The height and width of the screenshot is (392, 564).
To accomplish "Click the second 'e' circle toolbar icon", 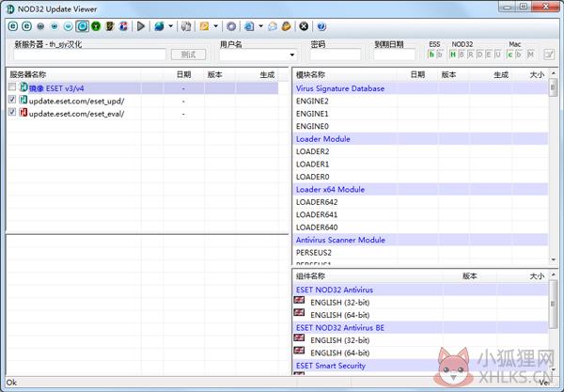I will point(26,26).
